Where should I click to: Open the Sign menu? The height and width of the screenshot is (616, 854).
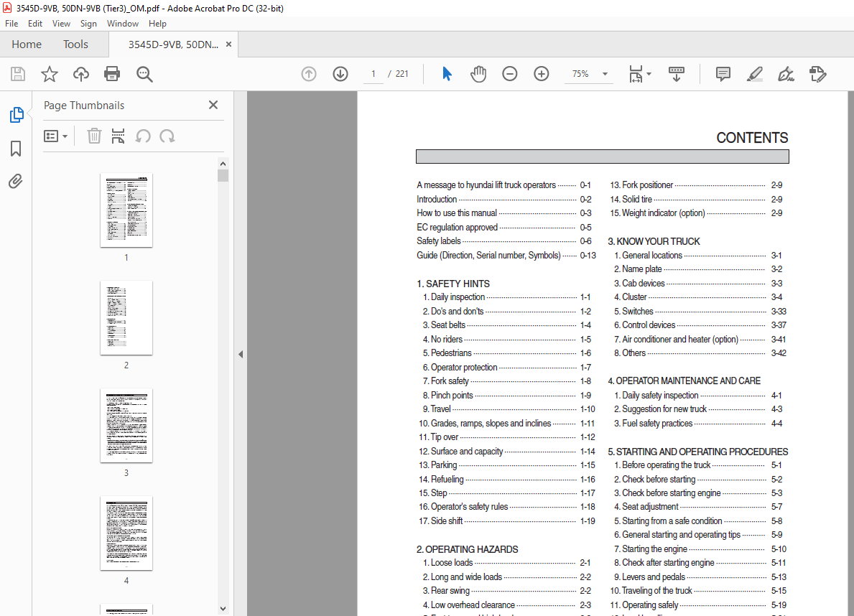click(x=88, y=24)
